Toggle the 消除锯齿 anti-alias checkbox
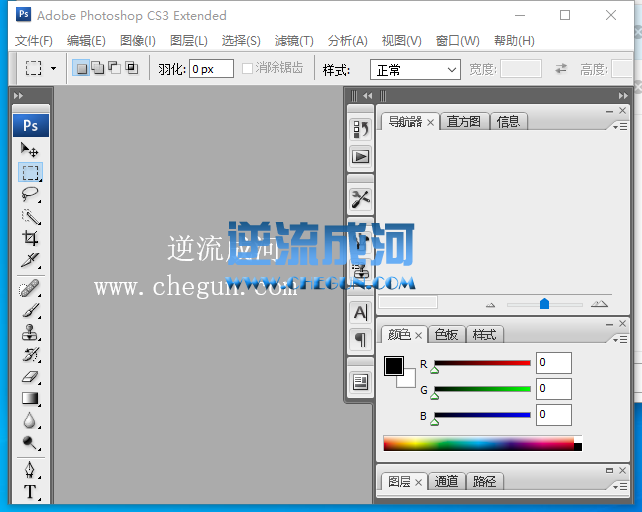The image size is (642, 512). click(x=247, y=68)
